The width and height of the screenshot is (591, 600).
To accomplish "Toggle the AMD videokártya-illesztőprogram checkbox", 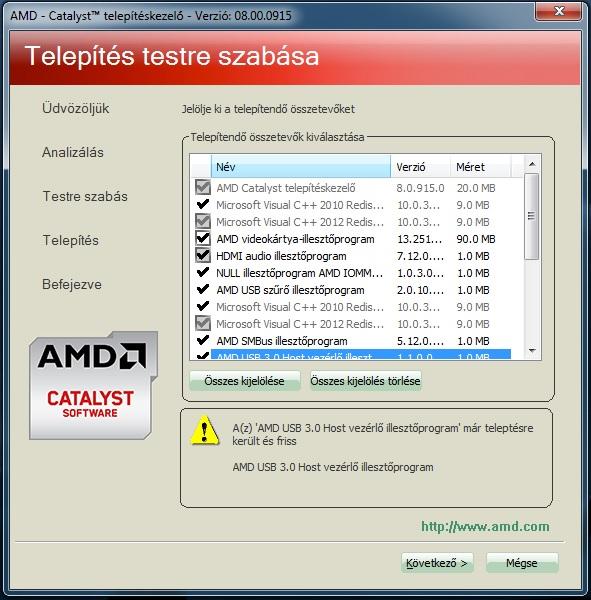I will [x=202, y=239].
